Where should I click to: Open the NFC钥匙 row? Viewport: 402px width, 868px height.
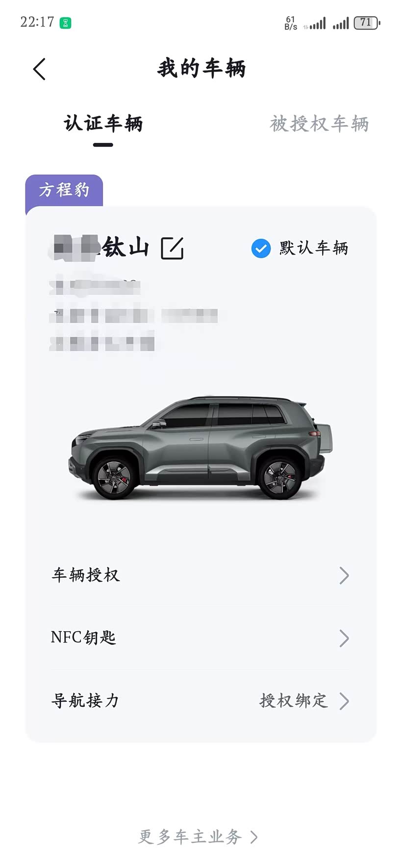[201, 638]
